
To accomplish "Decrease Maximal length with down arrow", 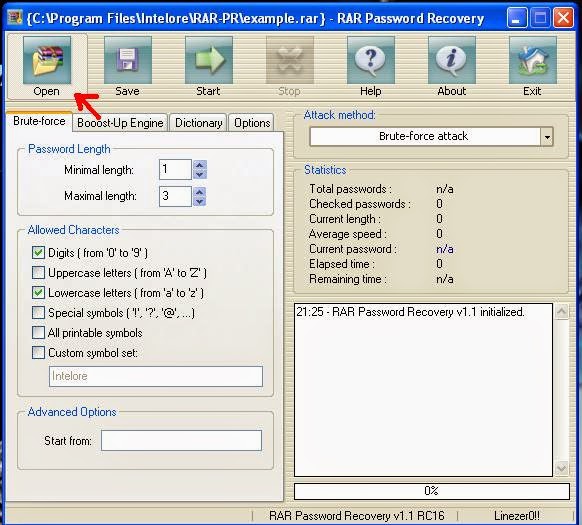I will click(200, 202).
